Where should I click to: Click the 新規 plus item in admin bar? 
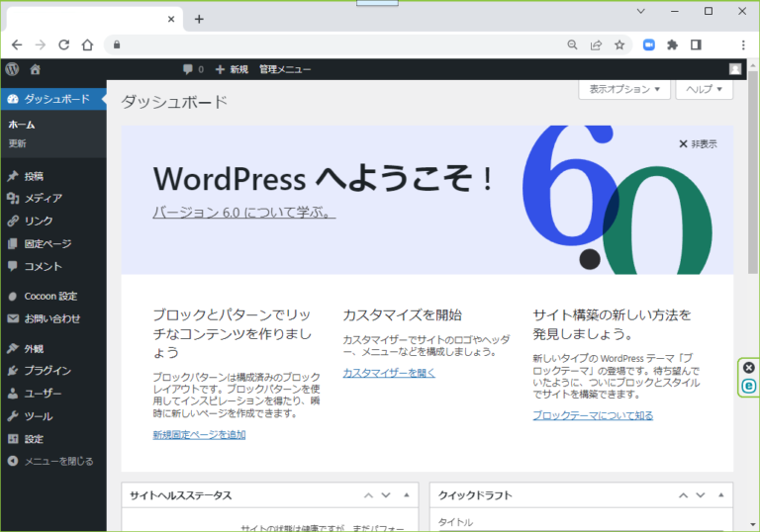click(232, 69)
